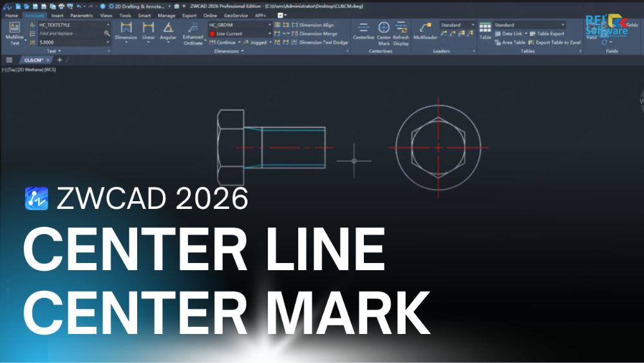Switch to the Home ribbon tab
The height and width of the screenshot is (363, 644).
(12, 15)
